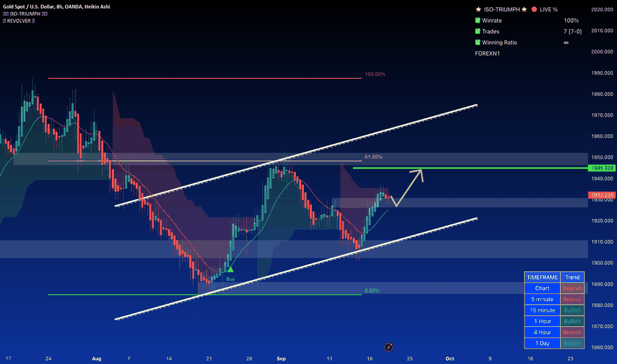Click the green check beside Winrate
Screen dimensions: 617x364
coord(477,21)
